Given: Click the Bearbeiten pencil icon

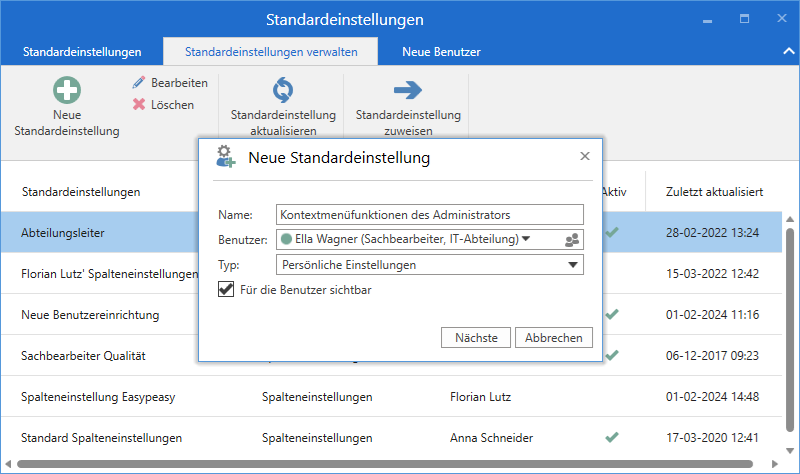Looking at the screenshot, I should pyautogui.click(x=139, y=83).
